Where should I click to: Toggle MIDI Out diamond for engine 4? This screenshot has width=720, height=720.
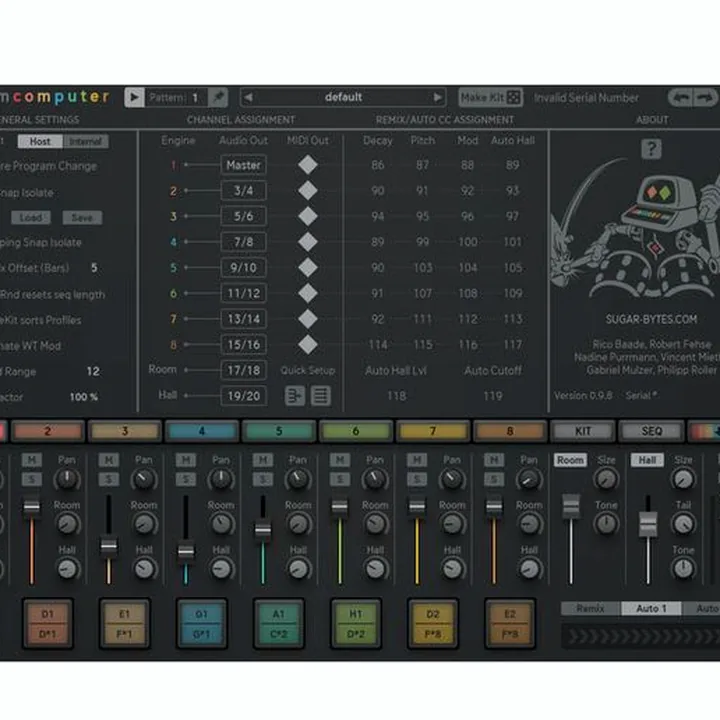coord(308,242)
